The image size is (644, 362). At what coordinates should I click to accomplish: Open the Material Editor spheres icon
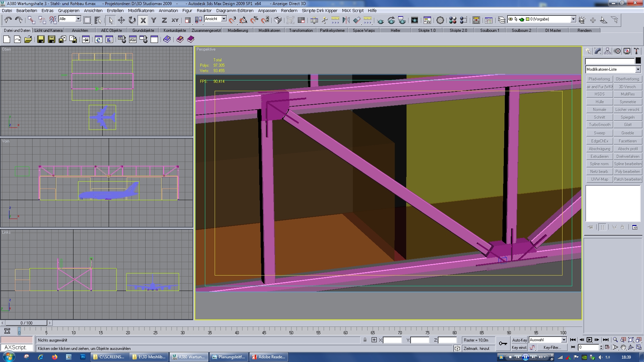point(452,20)
